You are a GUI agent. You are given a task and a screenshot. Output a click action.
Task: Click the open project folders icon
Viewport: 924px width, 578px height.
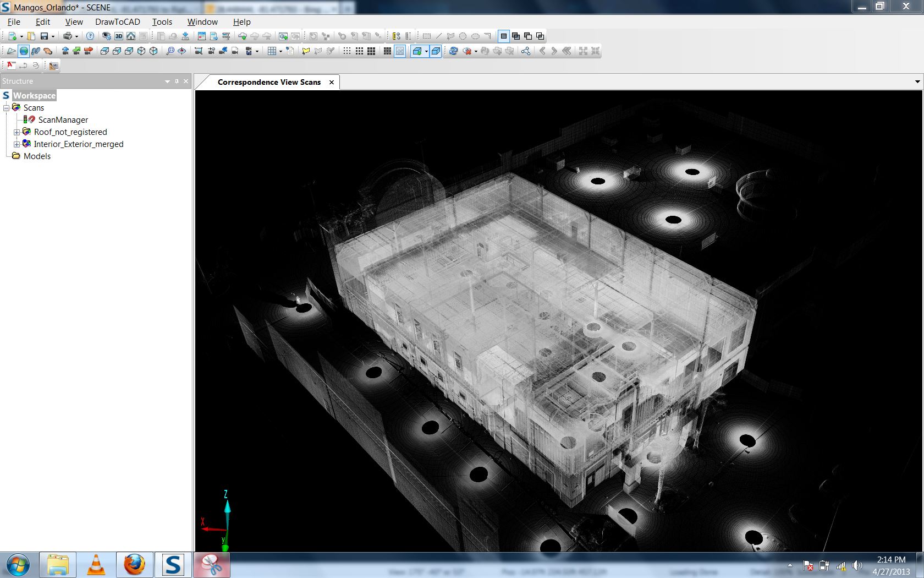click(x=31, y=36)
